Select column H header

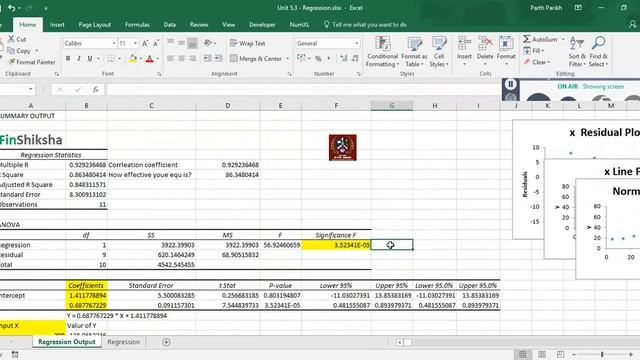pos(435,106)
